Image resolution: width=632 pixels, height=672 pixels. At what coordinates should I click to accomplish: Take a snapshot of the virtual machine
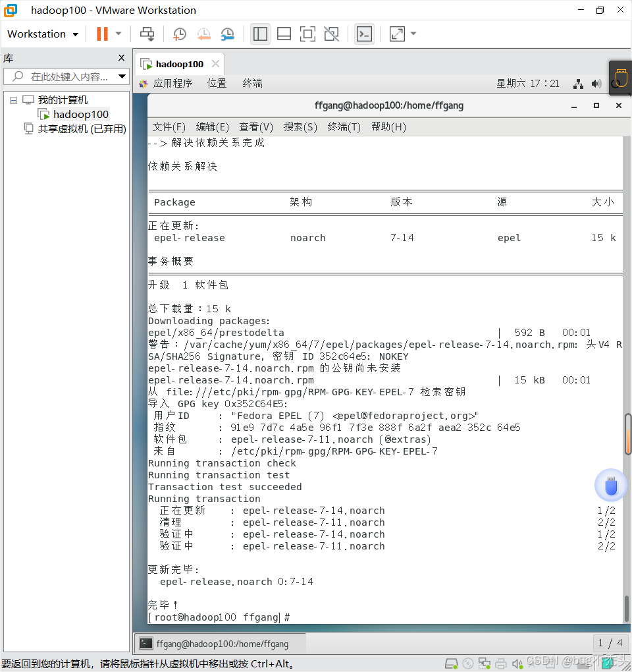[180, 34]
